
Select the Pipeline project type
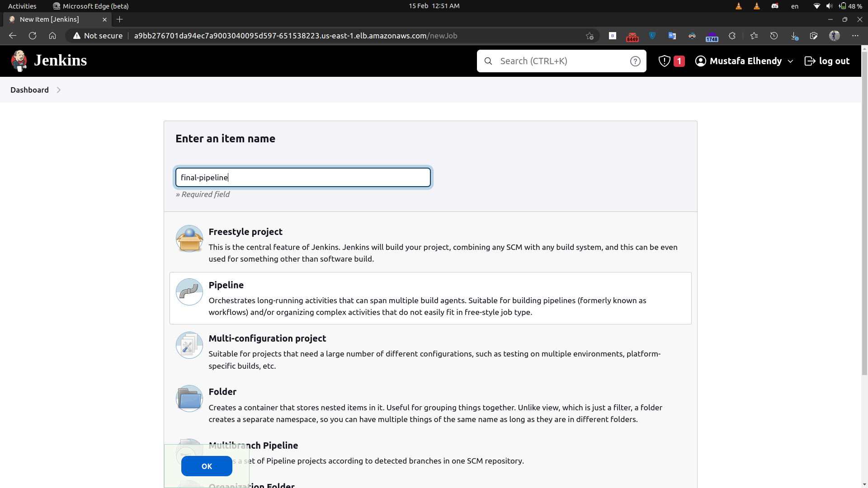[226, 285]
